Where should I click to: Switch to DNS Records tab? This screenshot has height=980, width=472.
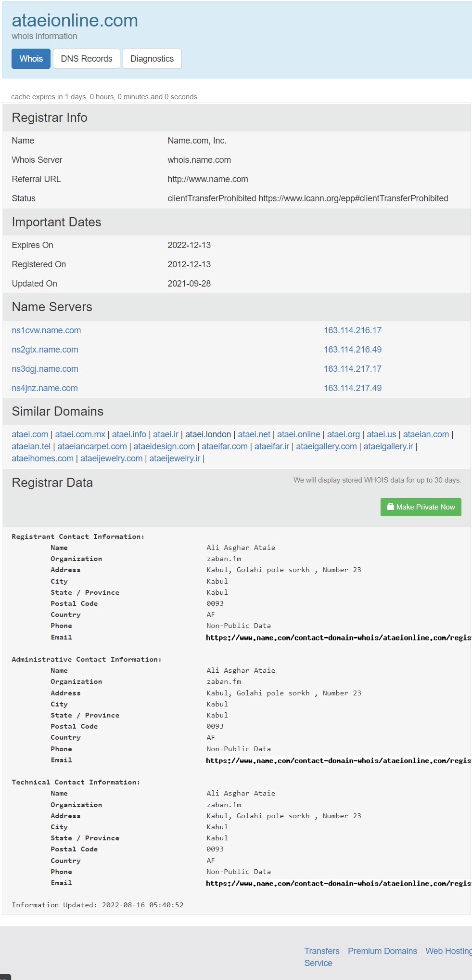(x=87, y=59)
